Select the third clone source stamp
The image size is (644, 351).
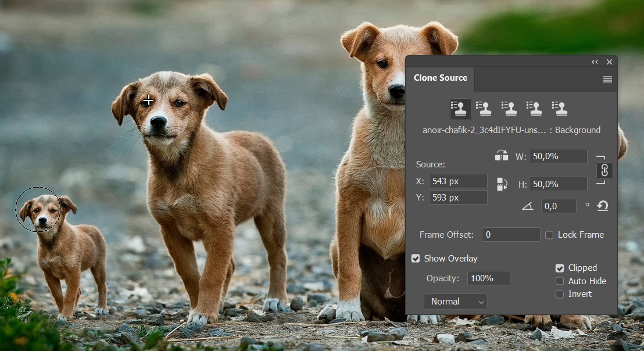pyautogui.click(x=509, y=109)
